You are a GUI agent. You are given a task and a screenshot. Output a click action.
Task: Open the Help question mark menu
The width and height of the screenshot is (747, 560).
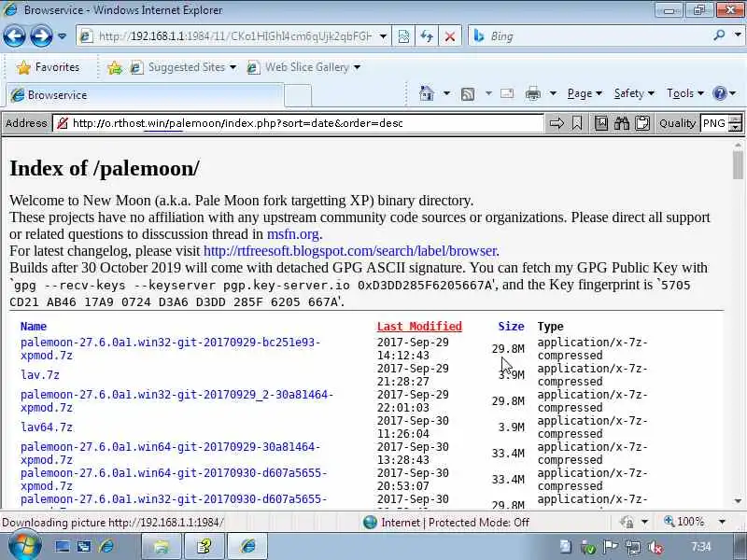[x=725, y=93]
